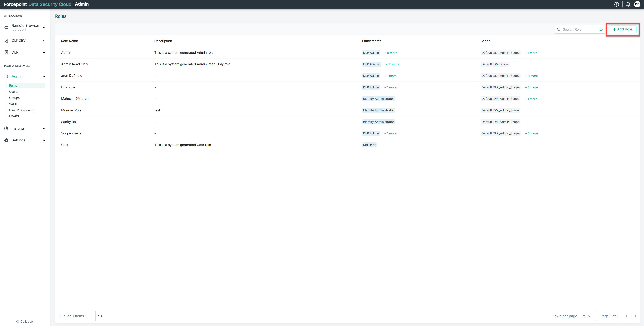The width and height of the screenshot is (644, 326).
Task: Go to next page arrow
Action: tap(636, 316)
